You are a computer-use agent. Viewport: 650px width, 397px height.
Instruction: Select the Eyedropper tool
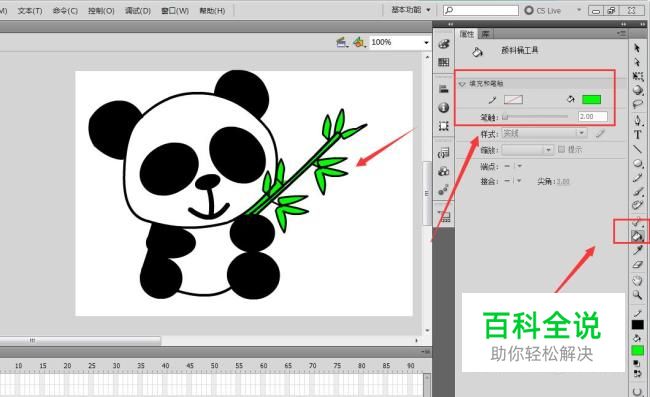coord(638,250)
